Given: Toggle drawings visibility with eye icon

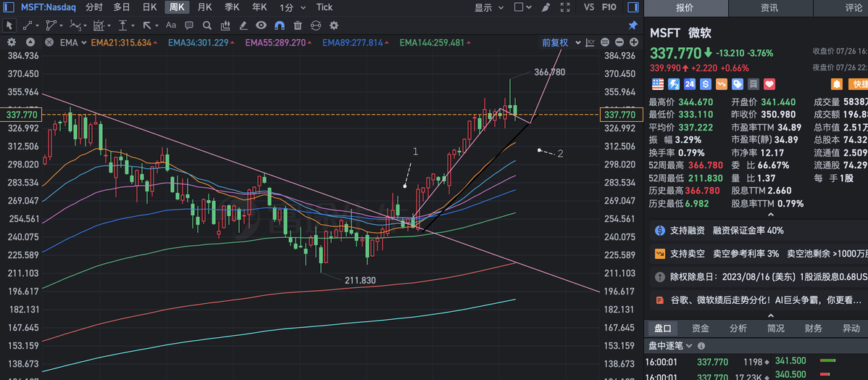Looking at the screenshot, I should tap(262, 25).
